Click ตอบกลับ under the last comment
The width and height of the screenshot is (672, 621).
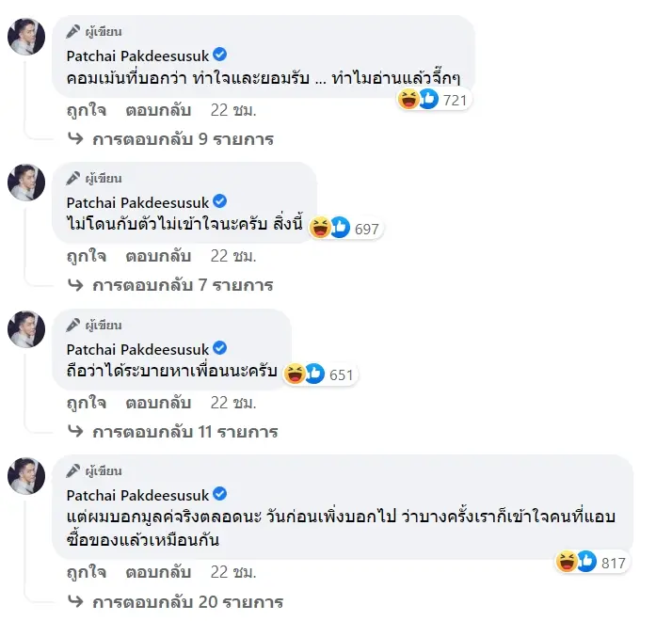point(158,573)
